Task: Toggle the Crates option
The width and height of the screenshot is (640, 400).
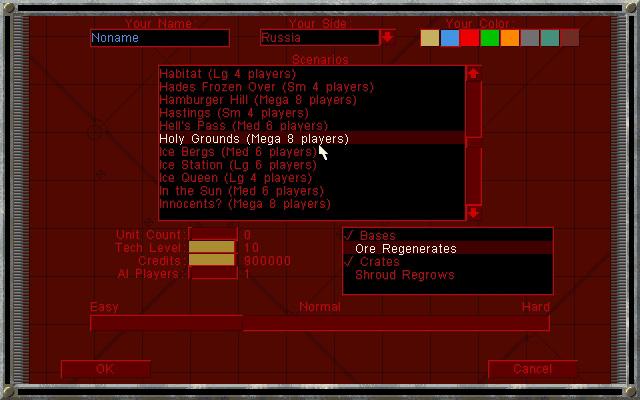Action: pos(448,262)
